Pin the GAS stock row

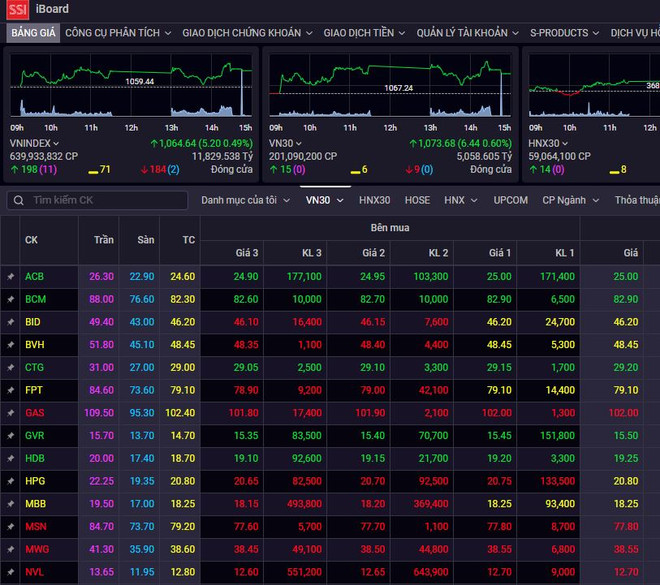tap(10, 413)
